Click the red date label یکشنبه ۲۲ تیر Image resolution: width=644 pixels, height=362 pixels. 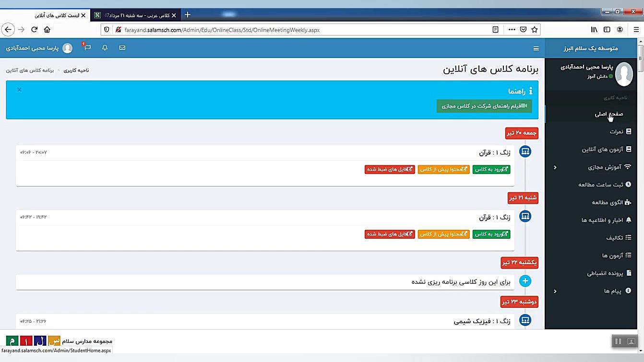click(519, 263)
